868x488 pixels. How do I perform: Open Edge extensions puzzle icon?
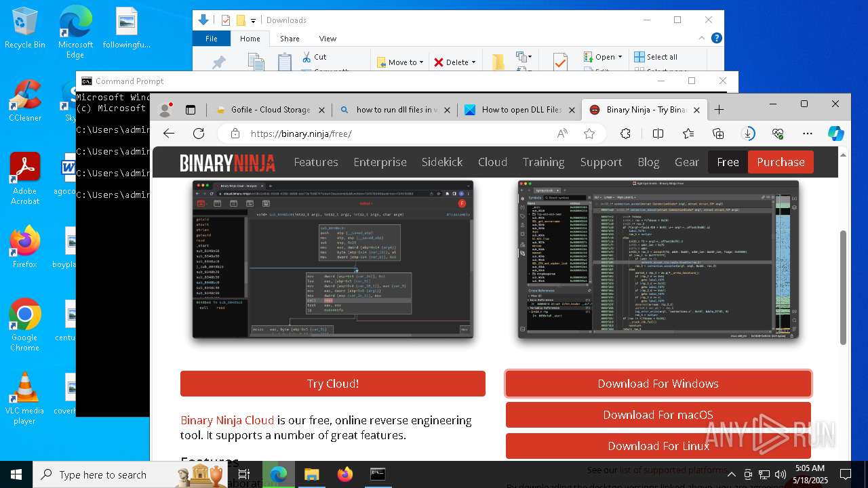[626, 134]
